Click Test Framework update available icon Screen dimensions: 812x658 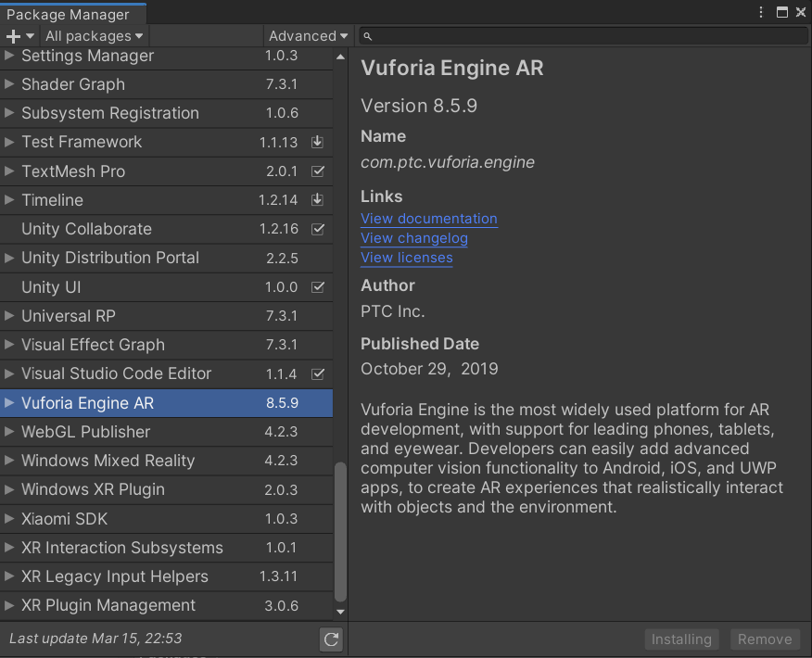[317, 142]
